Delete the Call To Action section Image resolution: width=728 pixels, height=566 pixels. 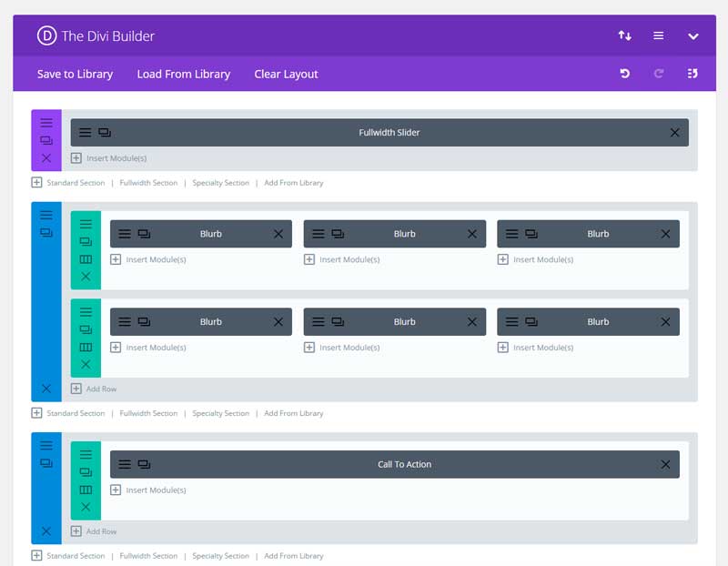pos(46,531)
